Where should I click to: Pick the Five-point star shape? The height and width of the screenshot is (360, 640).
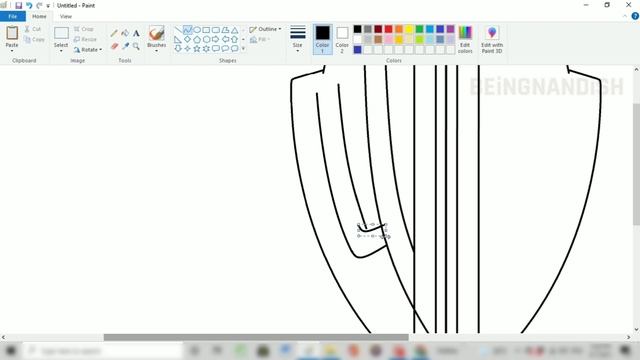pyautogui.click(x=197, y=49)
